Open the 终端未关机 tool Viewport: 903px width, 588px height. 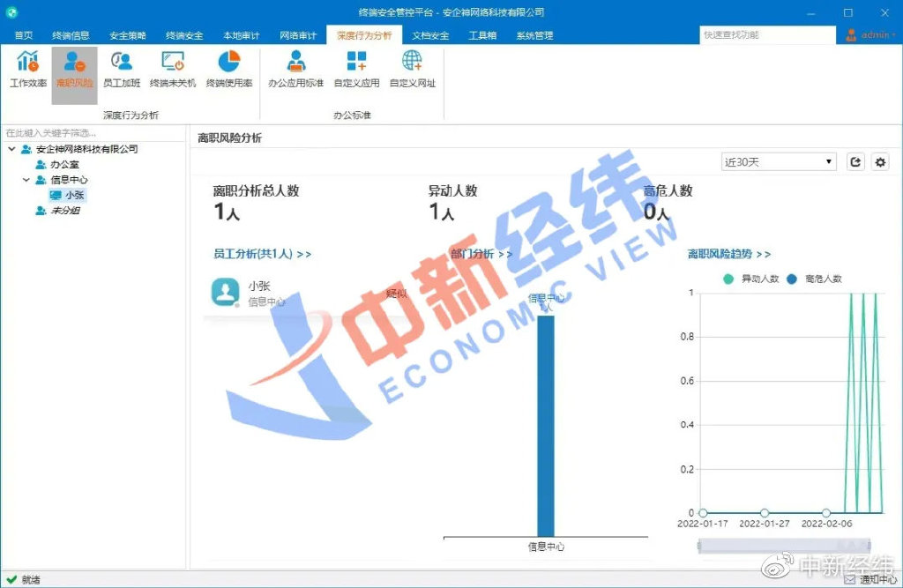[173, 69]
